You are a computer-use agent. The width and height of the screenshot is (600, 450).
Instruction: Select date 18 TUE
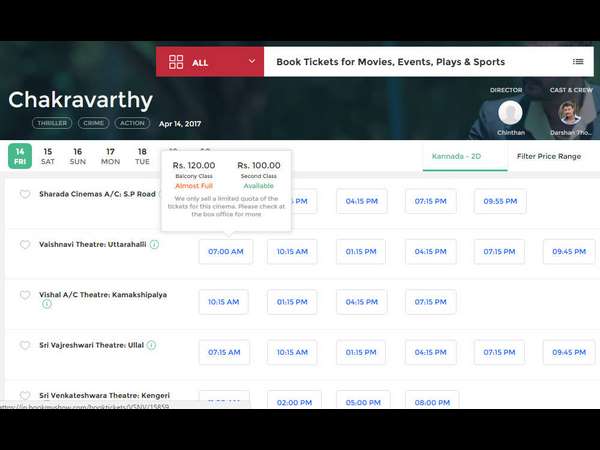[x=142, y=156]
